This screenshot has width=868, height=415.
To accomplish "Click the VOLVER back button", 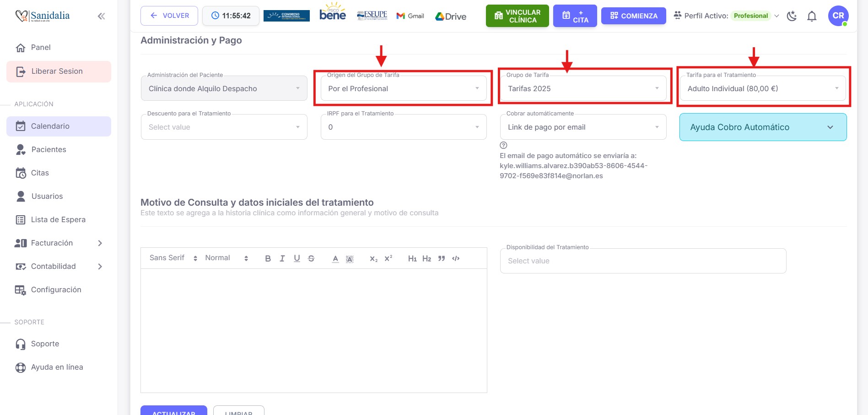I will click(169, 16).
